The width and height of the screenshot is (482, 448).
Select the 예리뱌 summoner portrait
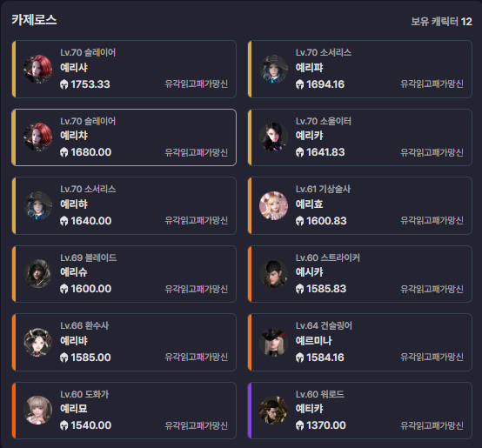[x=37, y=342]
